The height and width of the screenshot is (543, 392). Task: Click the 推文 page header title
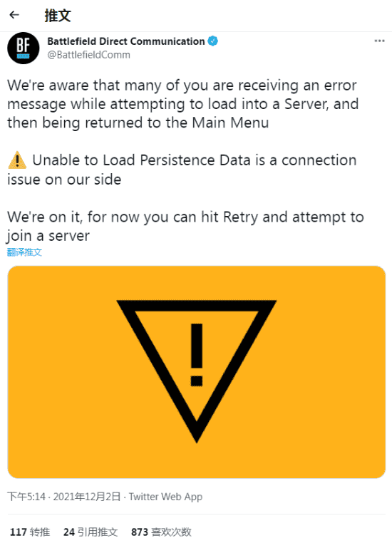pyautogui.click(x=58, y=15)
